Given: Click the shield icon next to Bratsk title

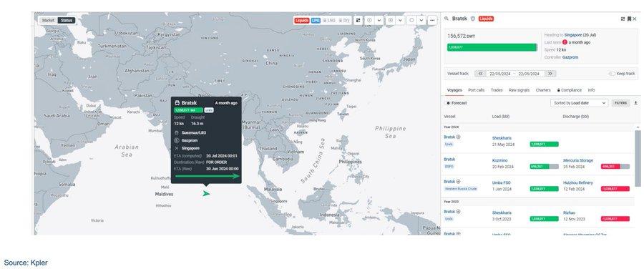Looking at the screenshot, I should point(473,19).
